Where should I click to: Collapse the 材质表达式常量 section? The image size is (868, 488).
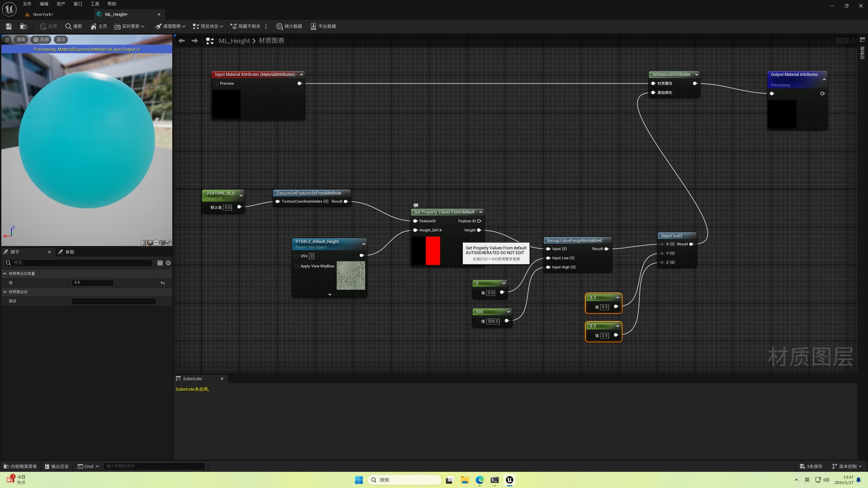[5, 273]
